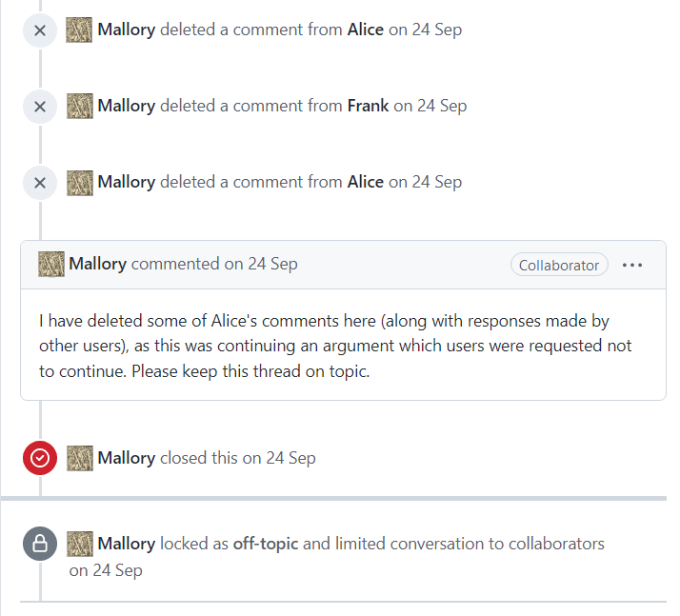The height and width of the screenshot is (616, 680).
Task: Click the gray lock icon on the timeline
Action: point(40,545)
